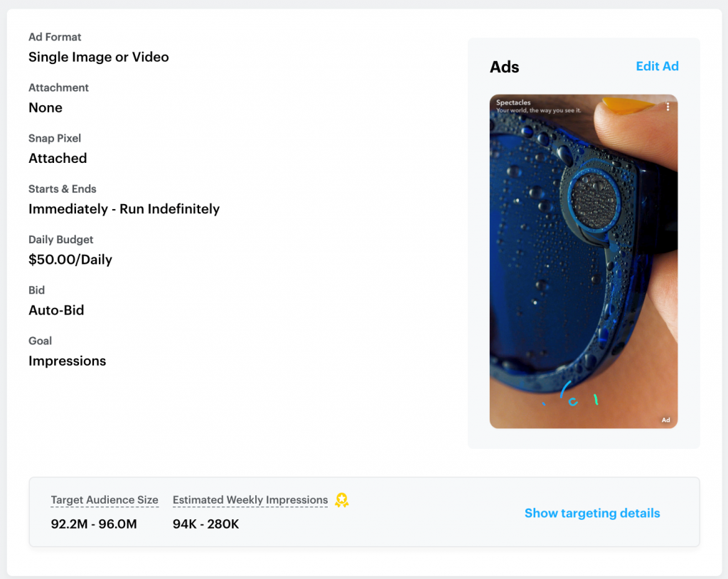Viewport: 728px width, 579px height.
Task: Click the yellow award ribbon icon
Action: coord(342,500)
